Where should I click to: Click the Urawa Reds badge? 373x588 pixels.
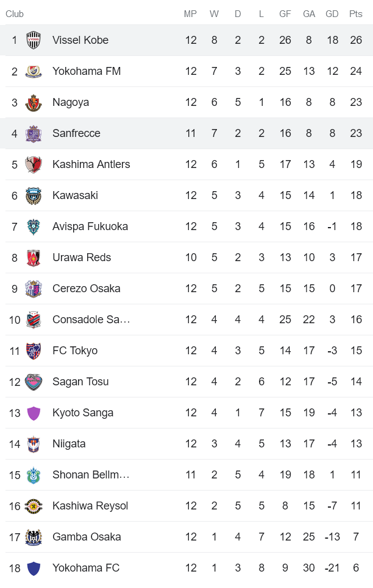click(x=34, y=257)
